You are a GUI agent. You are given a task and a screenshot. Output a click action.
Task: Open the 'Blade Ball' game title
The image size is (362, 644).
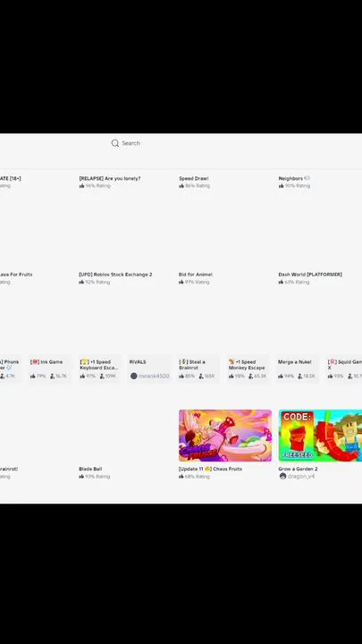pos(90,469)
